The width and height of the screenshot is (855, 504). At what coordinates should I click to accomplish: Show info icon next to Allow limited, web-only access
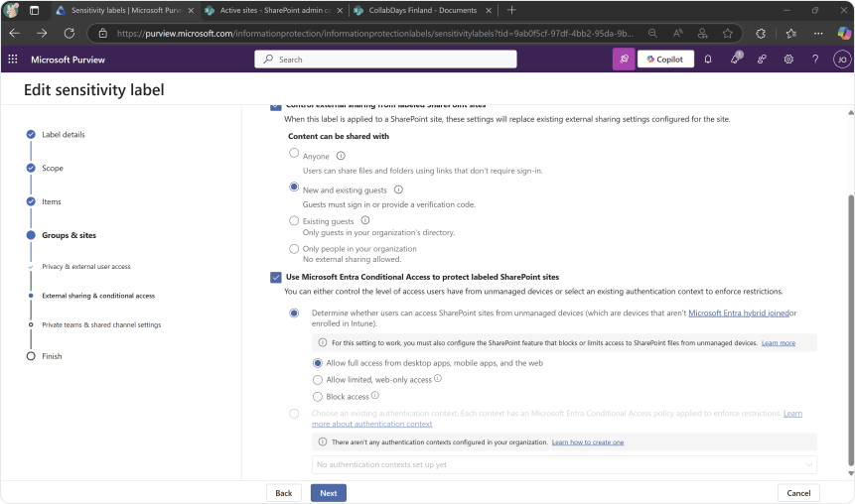(x=438, y=378)
